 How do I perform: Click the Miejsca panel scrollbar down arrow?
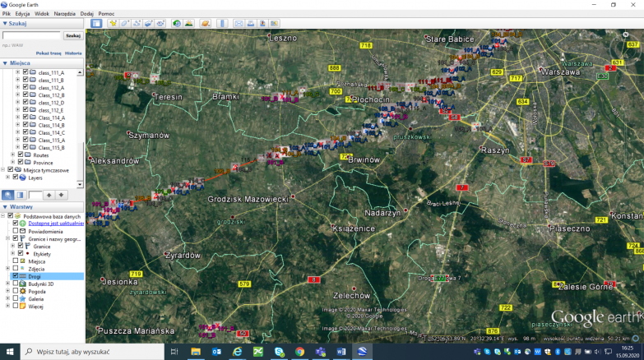pyautogui.click(x=80, y=184)
